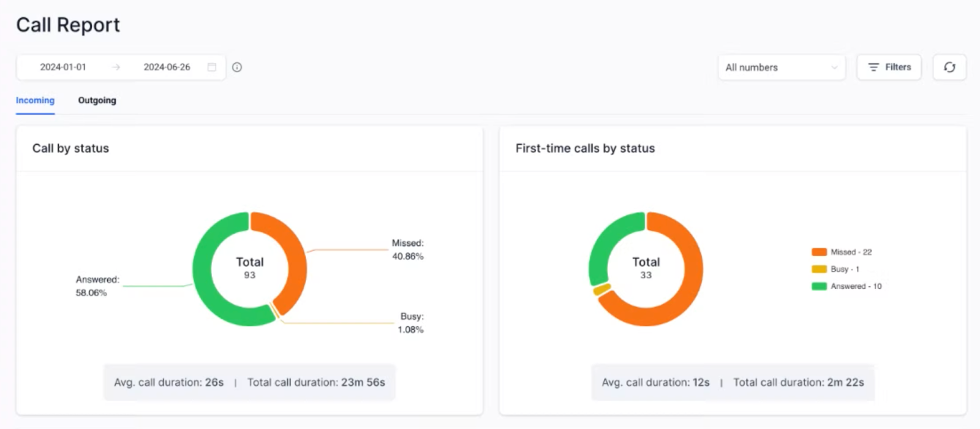
Task: Click Total call duration: 23m 56s text
Action: pos(316,382)
